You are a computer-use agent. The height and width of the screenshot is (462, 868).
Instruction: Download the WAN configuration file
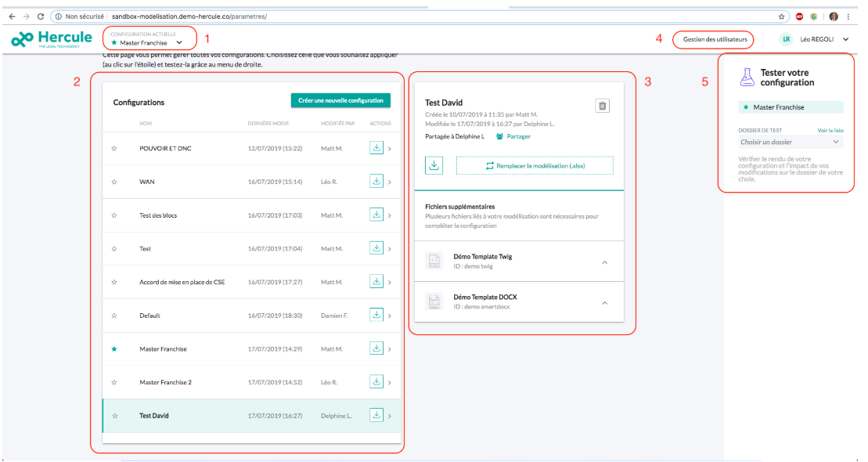tap(376, 181)
